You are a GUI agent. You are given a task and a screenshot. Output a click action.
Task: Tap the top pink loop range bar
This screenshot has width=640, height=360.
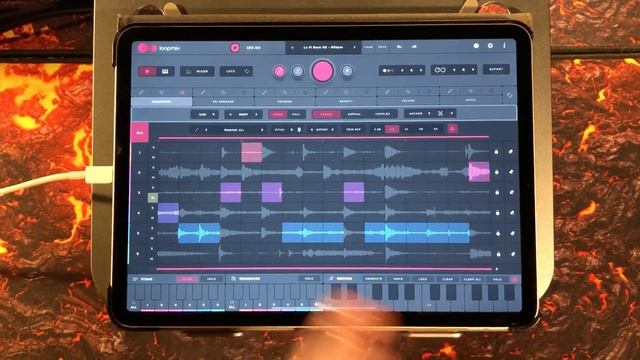(x=324, y=138)
